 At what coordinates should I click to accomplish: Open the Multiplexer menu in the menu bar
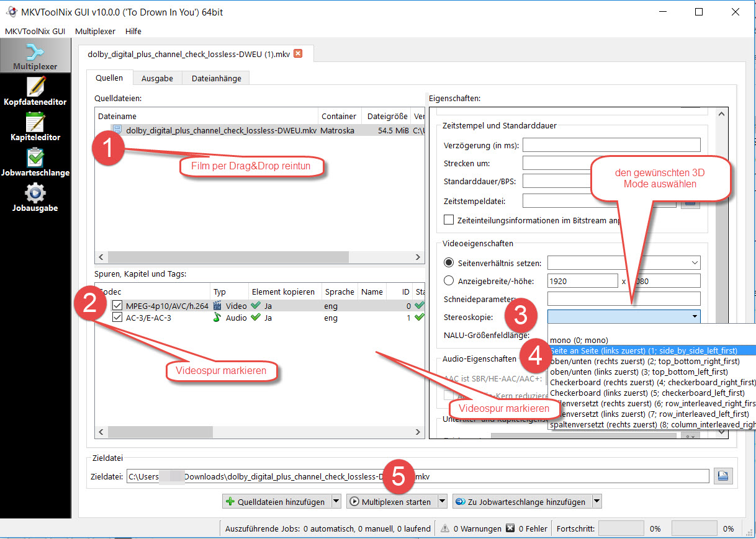click(x=95, y=31)
